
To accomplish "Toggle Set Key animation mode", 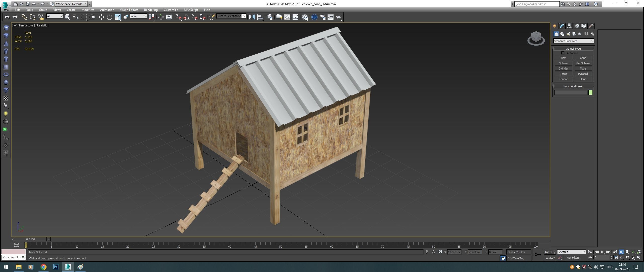I will pos(550,258).
